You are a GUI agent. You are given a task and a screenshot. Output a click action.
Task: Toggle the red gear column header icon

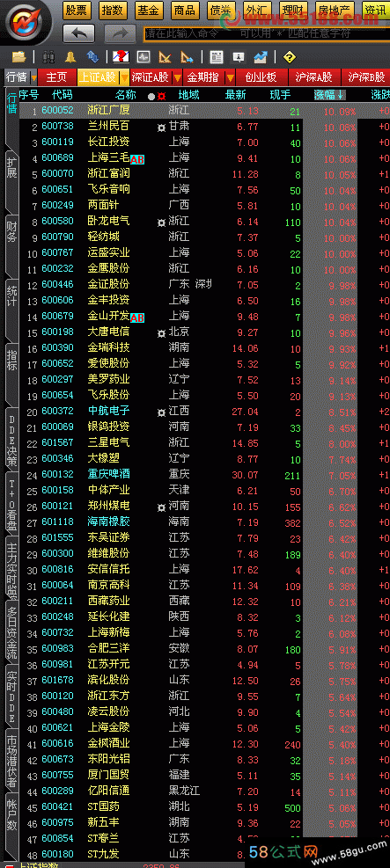click(162, 96)
